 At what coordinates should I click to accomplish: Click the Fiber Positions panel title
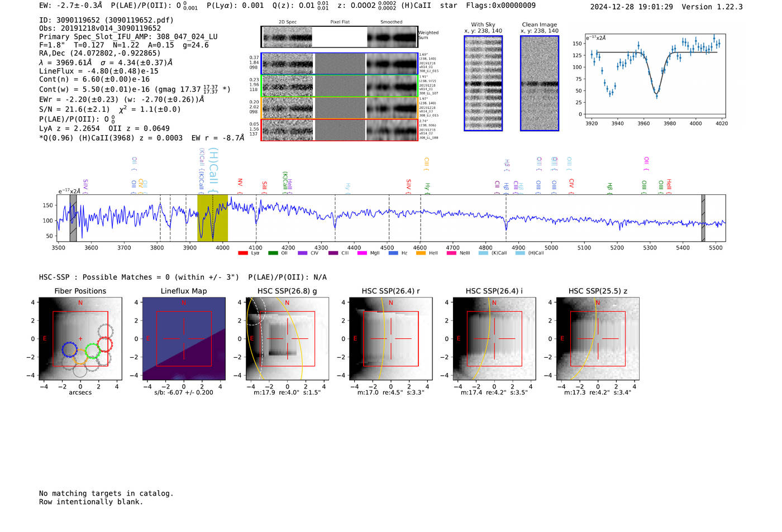click(x=80, y=291)
